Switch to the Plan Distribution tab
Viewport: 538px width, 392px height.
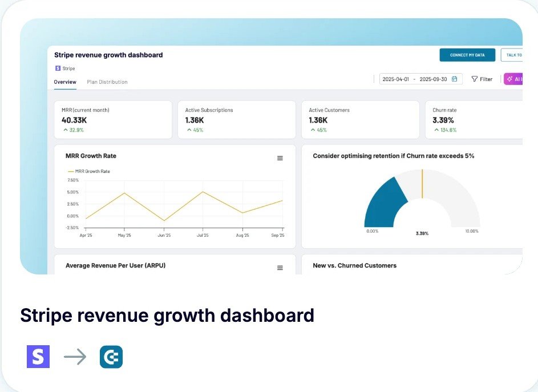point(107,82)
